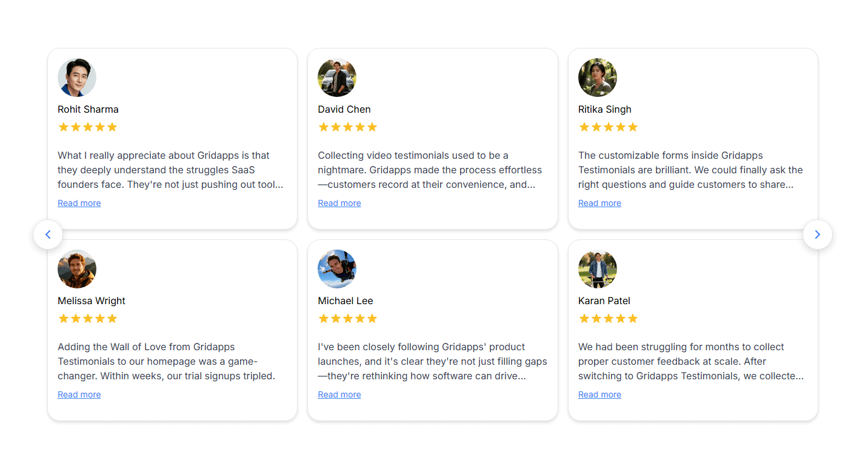Click Michael Lee's skydiving profile picture
Screen dimensions: 868x475
click(x=337, y=268)
